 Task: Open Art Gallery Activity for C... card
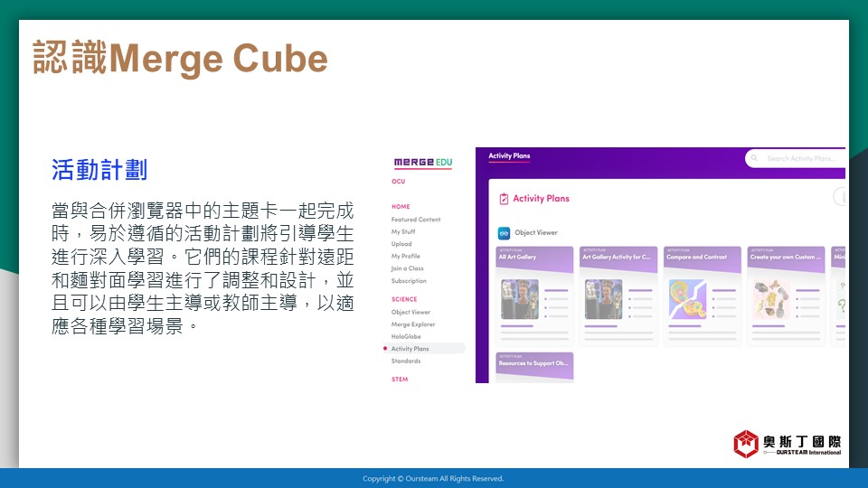[x=618, y=296]
